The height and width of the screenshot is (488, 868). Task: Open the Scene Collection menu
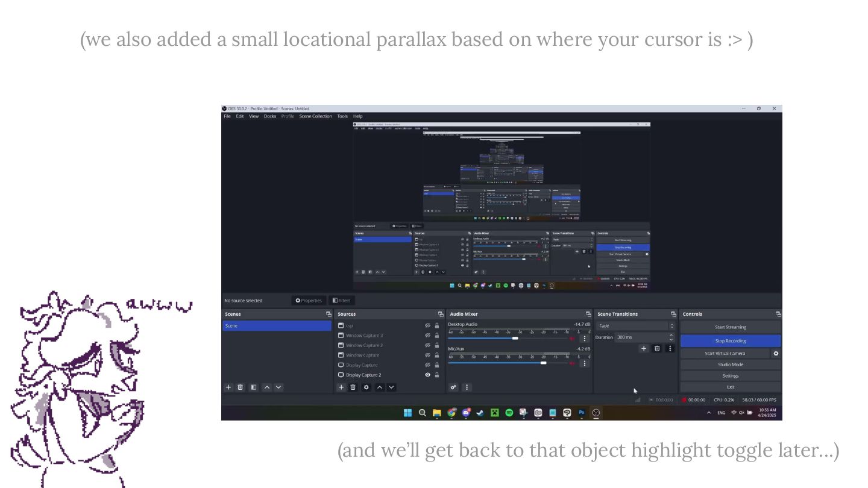(315, 116)
